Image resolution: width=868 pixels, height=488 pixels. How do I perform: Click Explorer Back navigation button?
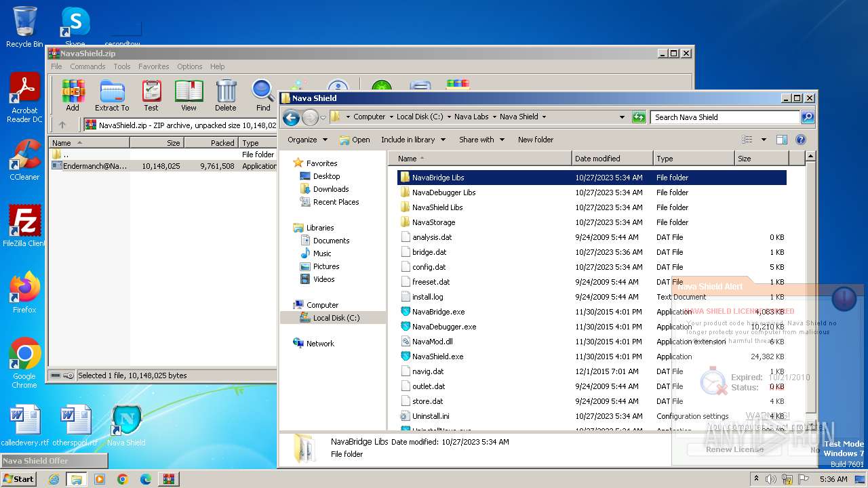pos(292,117)
